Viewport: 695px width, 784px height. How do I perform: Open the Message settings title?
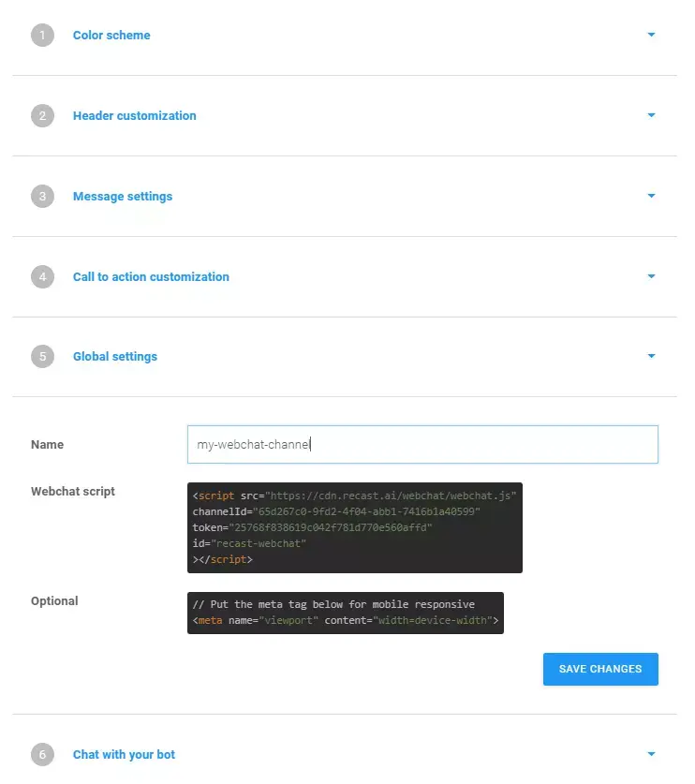123,196
